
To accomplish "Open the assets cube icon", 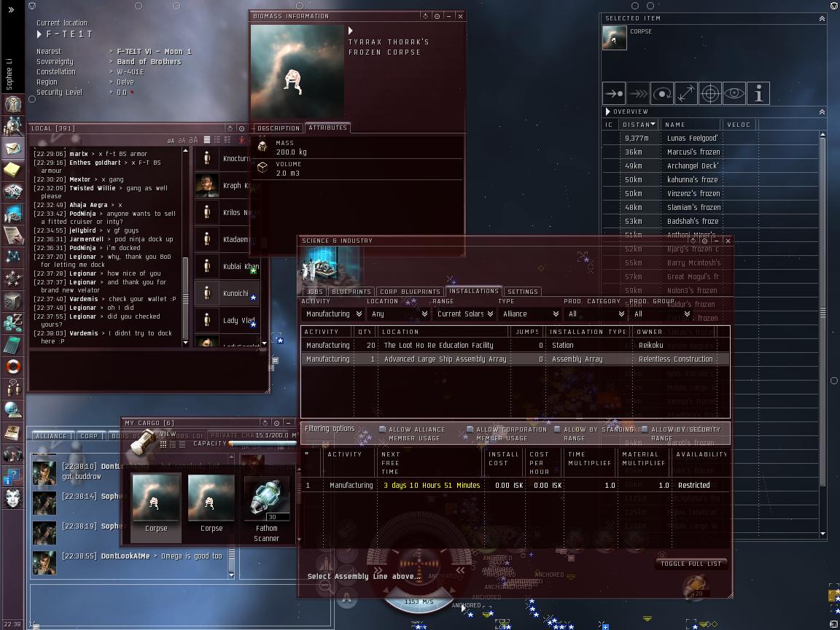I will tap(13, 301).
